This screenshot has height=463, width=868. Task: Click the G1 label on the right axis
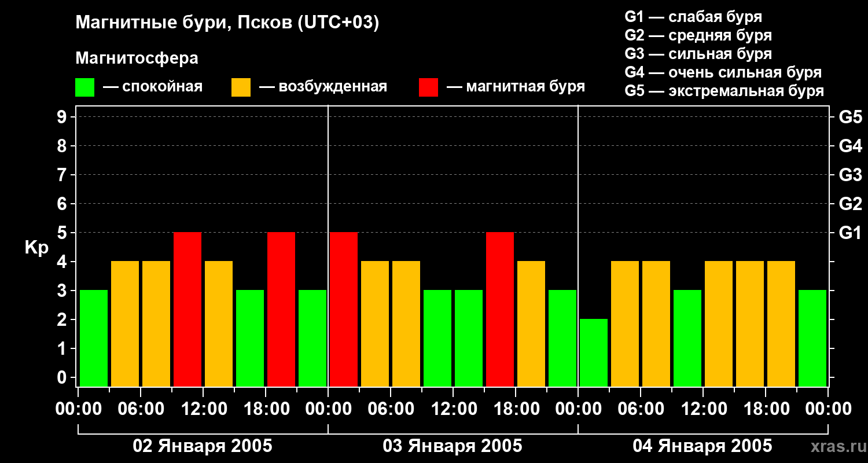[x=850, y=233]
